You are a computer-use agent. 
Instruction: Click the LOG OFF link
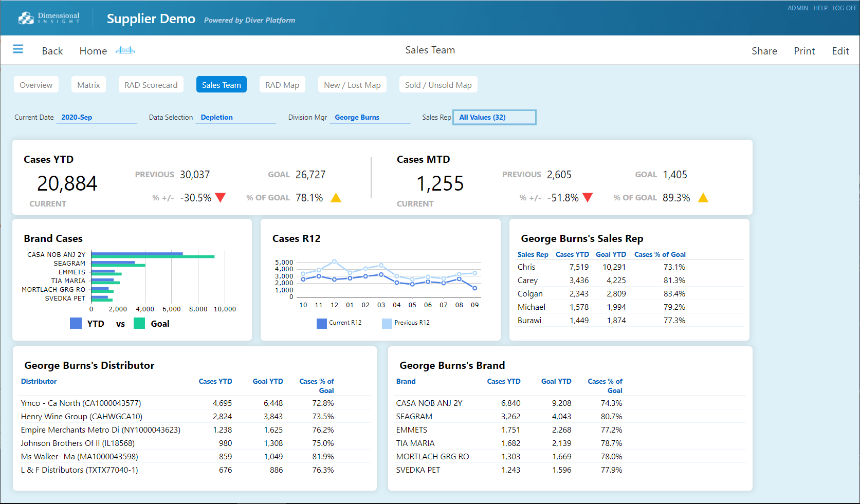(x=844, y=8)
